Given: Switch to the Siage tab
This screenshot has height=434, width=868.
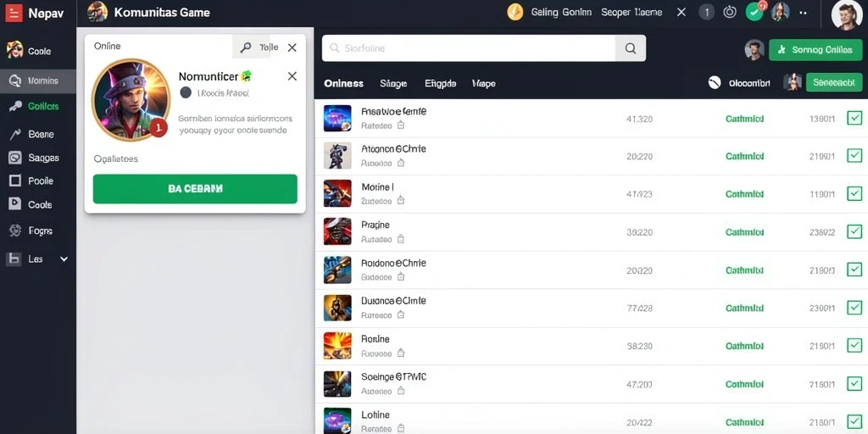Looking at the screenshot, I should pyautogui.click(x=393, y=84).
